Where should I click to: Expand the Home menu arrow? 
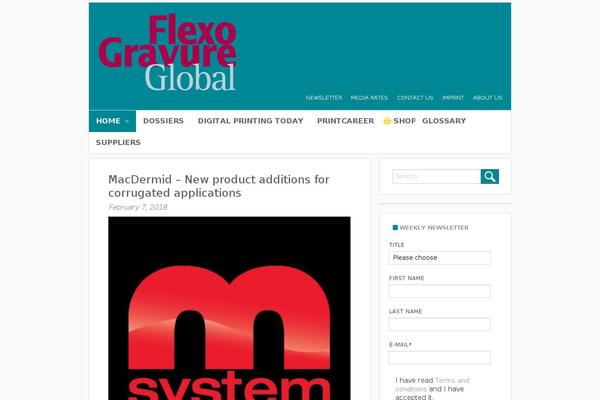[x=127, y=121]
